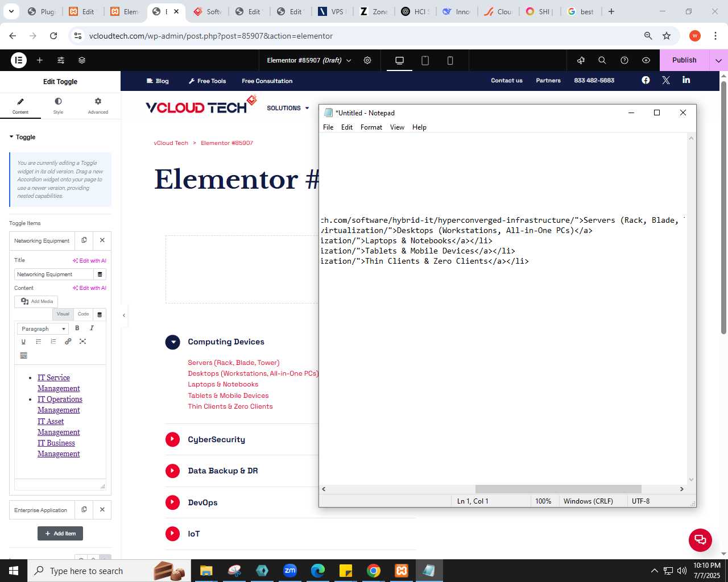Expand the IoT toggle

pos(172,534)
